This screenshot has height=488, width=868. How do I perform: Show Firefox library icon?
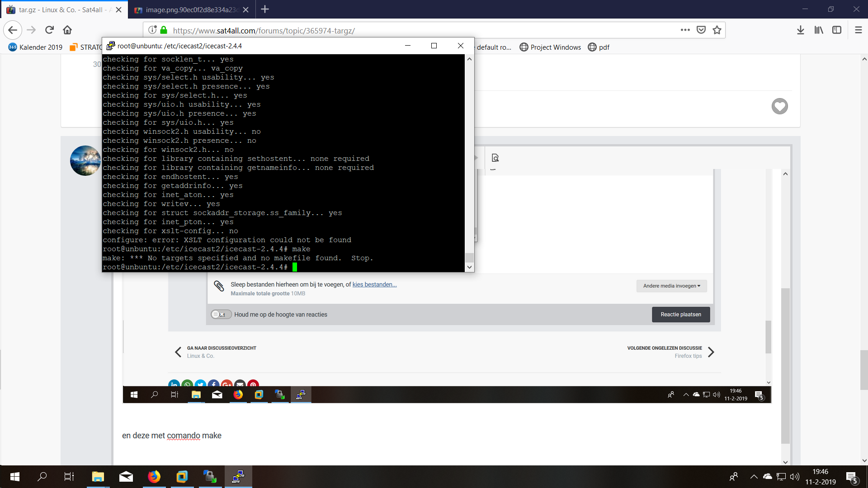point(819,30)
